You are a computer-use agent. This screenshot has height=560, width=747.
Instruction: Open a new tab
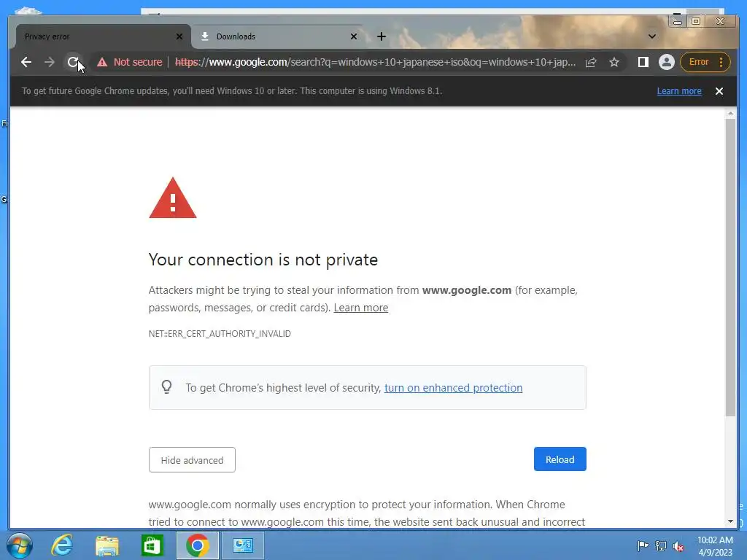tap(382, 36)
